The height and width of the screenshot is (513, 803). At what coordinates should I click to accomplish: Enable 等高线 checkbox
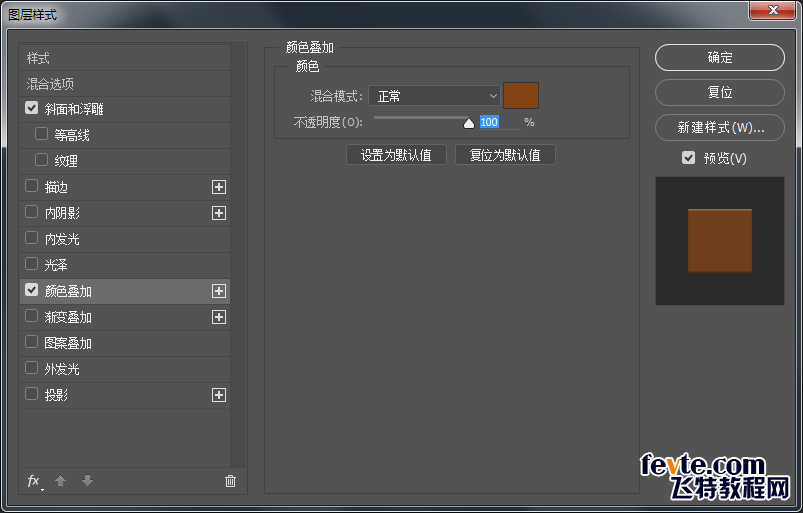pyautogui.click(x=41, y=134)
